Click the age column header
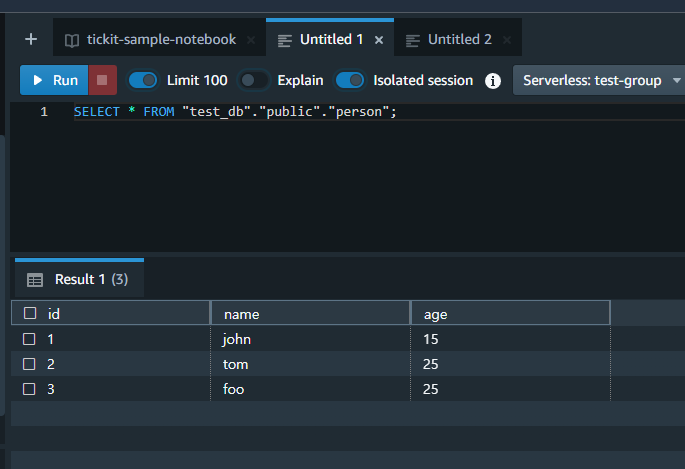The image size is (685, 469). pos(509,313)
